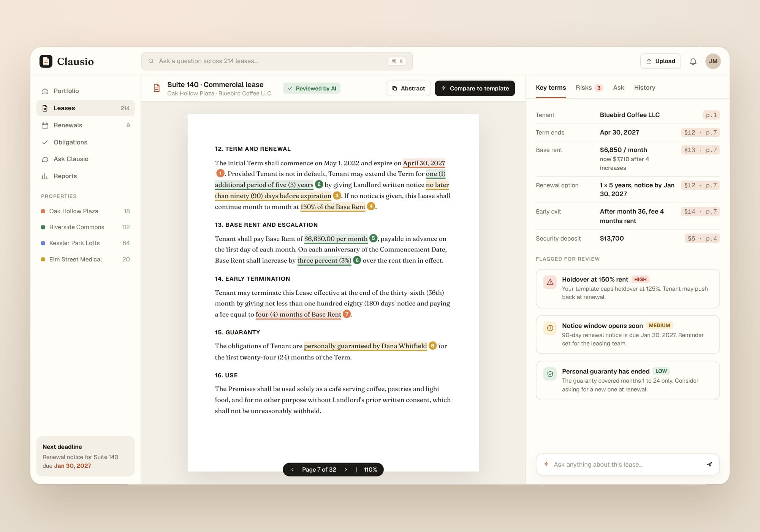
Task: Switch to the Risks tab
Action: (x=589, y=88)
